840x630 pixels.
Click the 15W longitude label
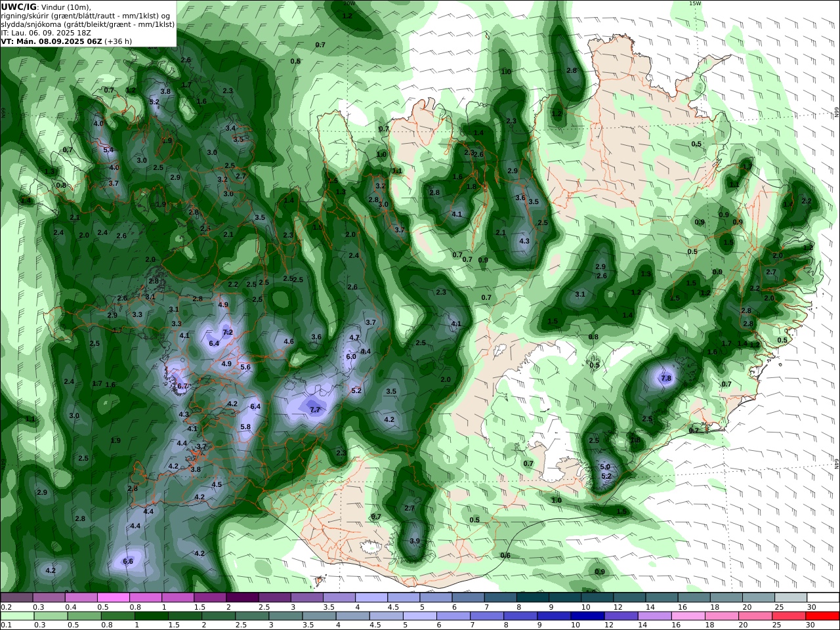click(x=695, y=3)
